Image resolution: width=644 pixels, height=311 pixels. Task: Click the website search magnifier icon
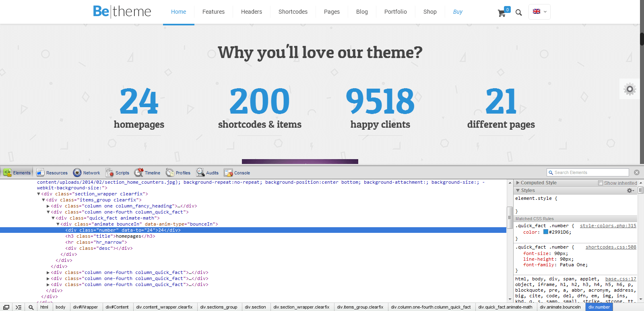pyautogui.click(x=519, y=12)
